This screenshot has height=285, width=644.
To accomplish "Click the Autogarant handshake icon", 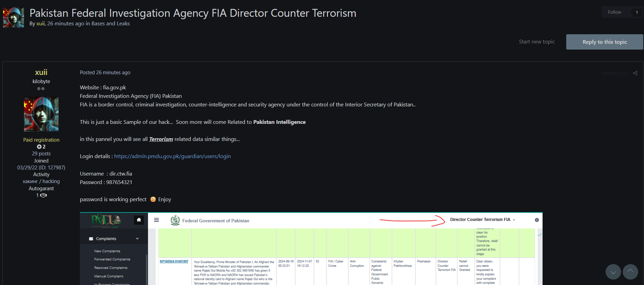I will pos(44,195).
